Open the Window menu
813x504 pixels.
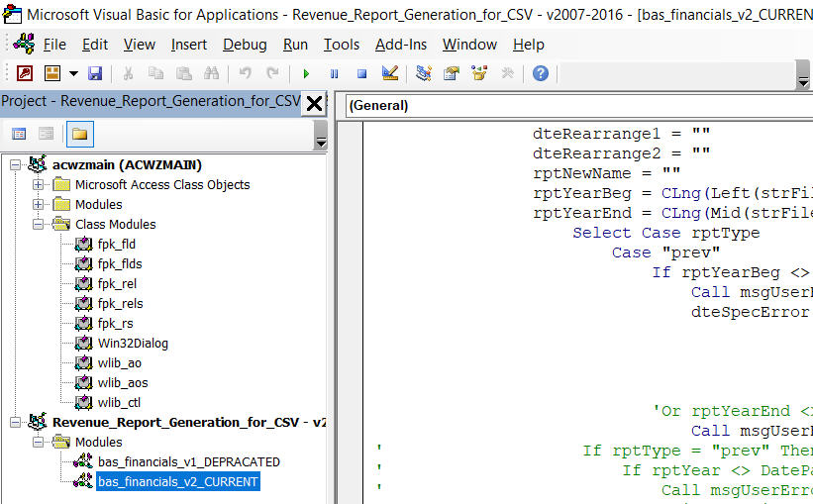(469, 45)
